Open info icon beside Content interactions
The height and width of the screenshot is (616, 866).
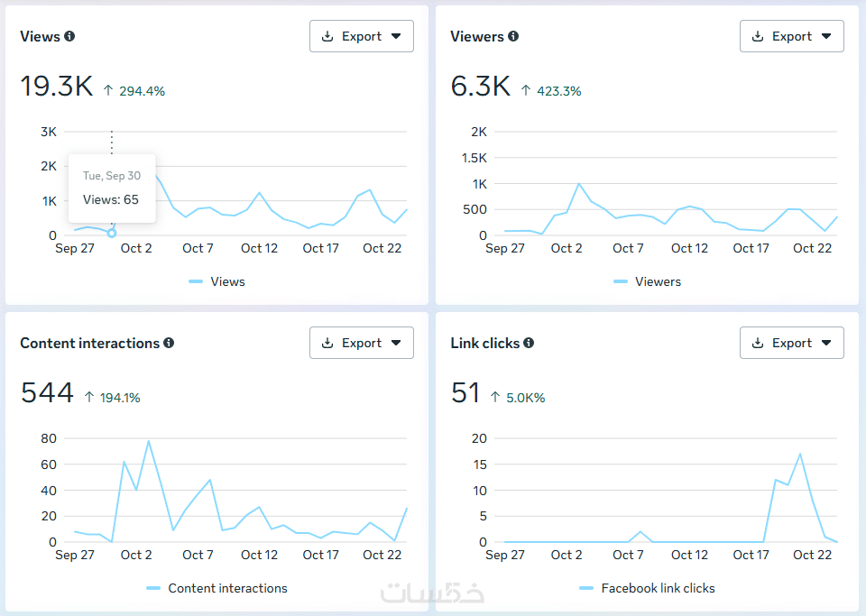click(169, 343)
